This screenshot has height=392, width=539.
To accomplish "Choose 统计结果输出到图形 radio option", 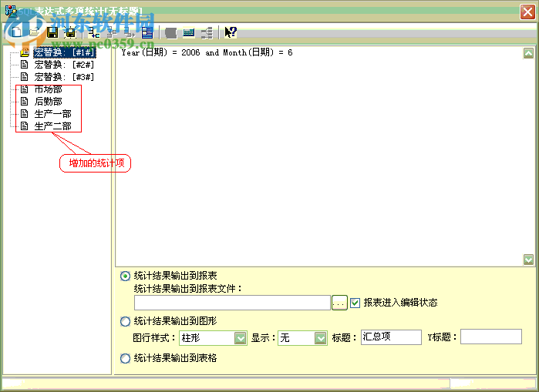I will tap(125, 322).
